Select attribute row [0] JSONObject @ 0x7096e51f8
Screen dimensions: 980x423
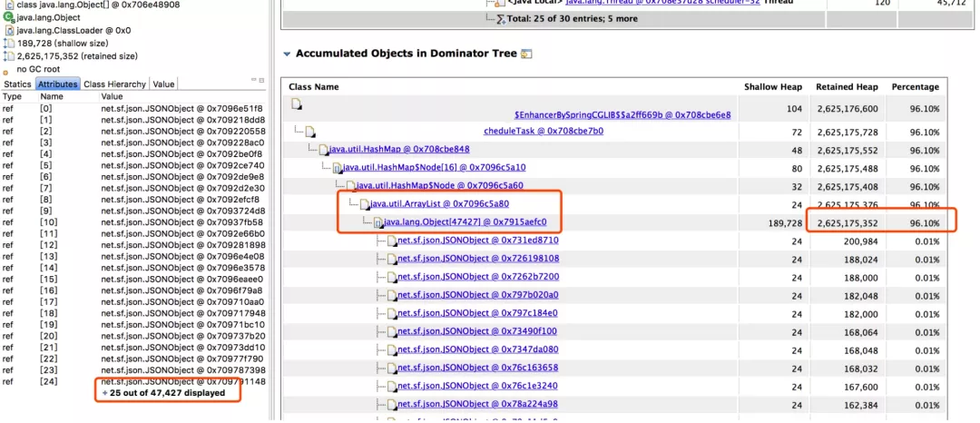pyautogui.click(x=133, y=108)
